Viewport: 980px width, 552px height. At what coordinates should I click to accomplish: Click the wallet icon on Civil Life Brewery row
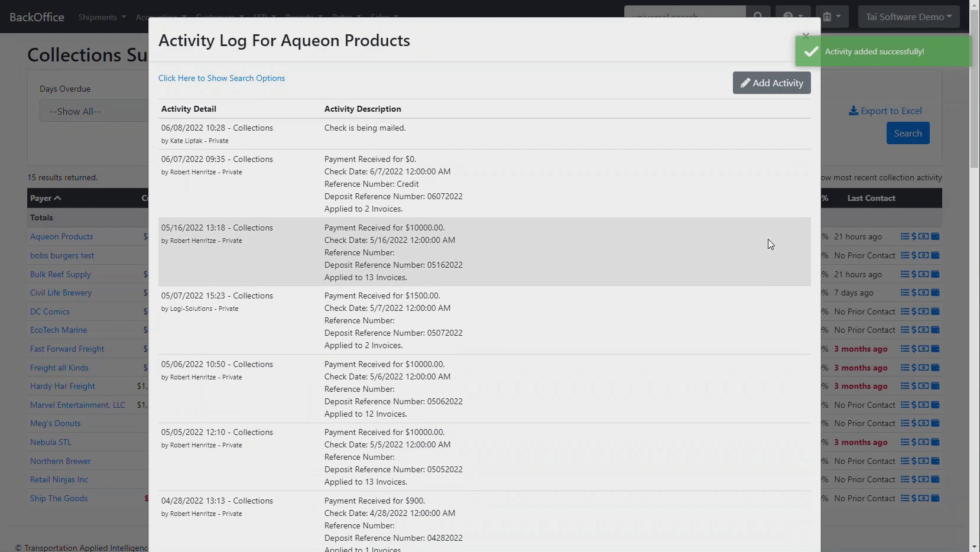coord(935,293)
